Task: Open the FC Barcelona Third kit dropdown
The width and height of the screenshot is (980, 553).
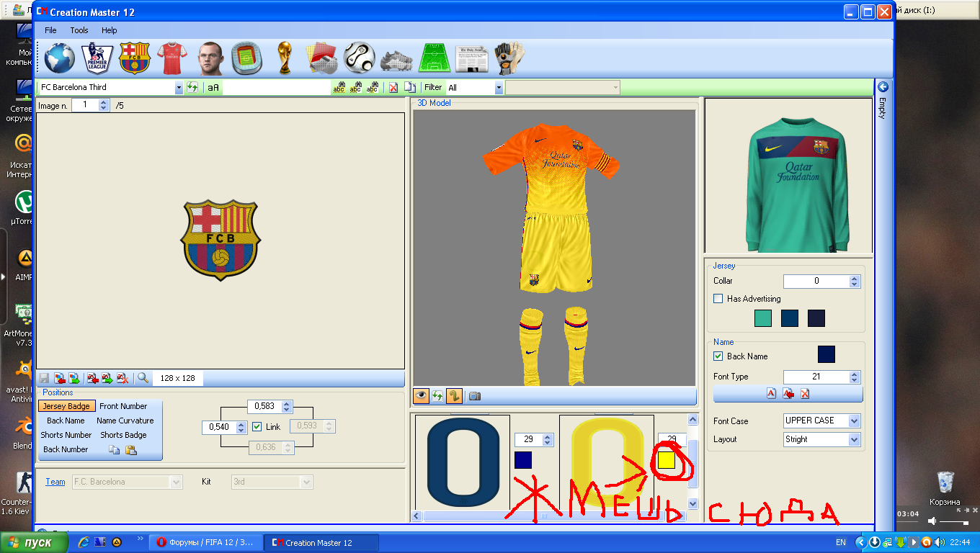Action: (x=179, y=88)
